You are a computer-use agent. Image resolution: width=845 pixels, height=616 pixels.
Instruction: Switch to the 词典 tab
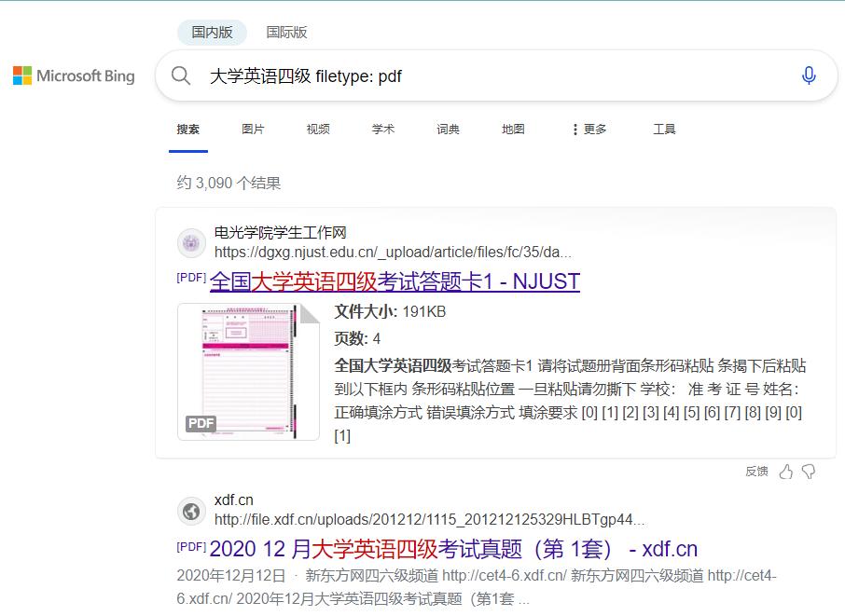click(x=448, y=130)
